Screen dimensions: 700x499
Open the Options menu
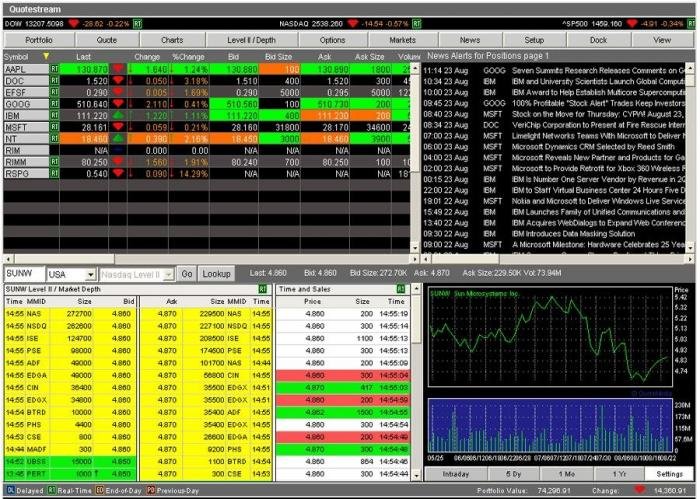[x=333, y=40]
